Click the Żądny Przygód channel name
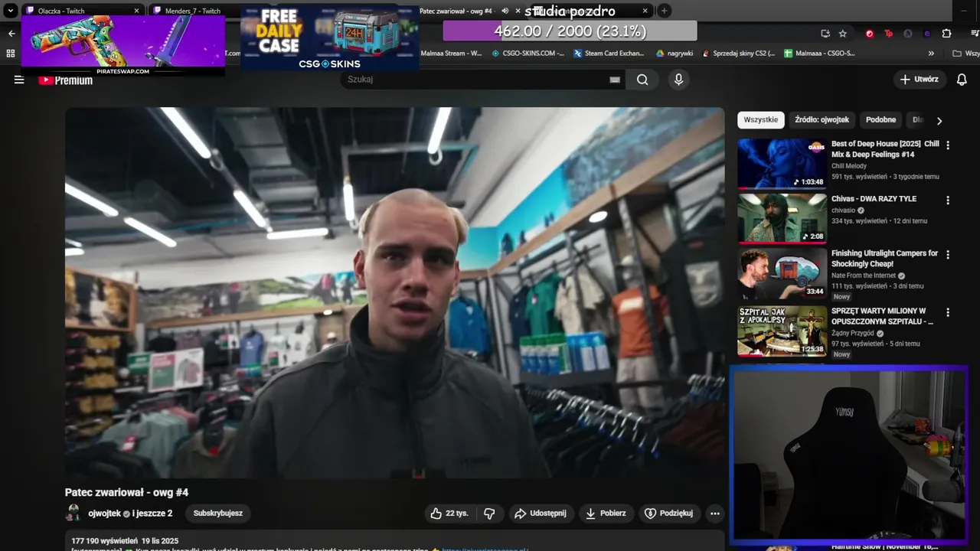Viewport: 980px width, 551px height. 853,334
